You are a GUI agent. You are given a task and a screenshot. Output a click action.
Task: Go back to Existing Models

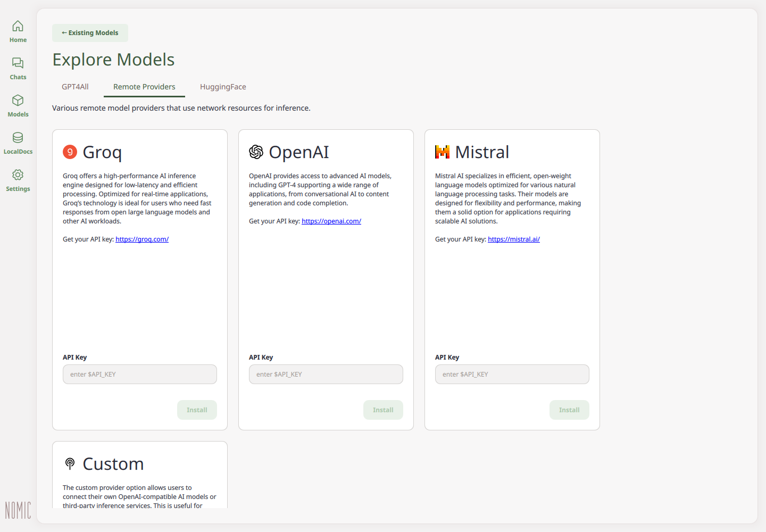90,33
